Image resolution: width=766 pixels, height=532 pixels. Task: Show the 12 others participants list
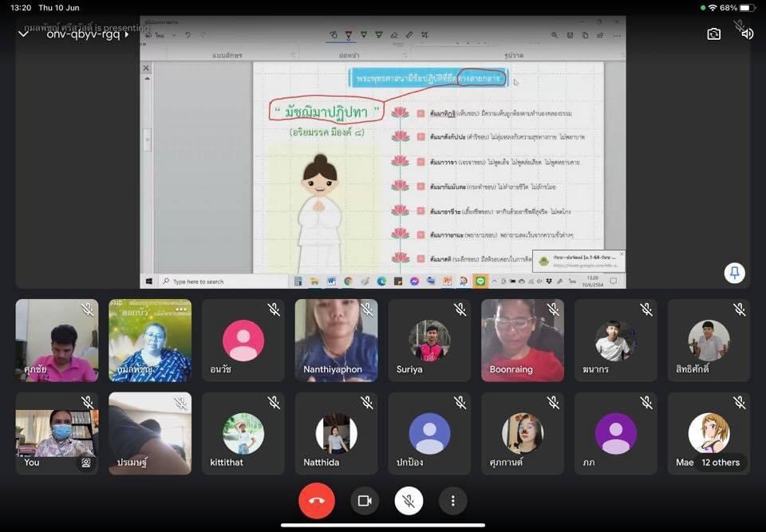[721, 462]
